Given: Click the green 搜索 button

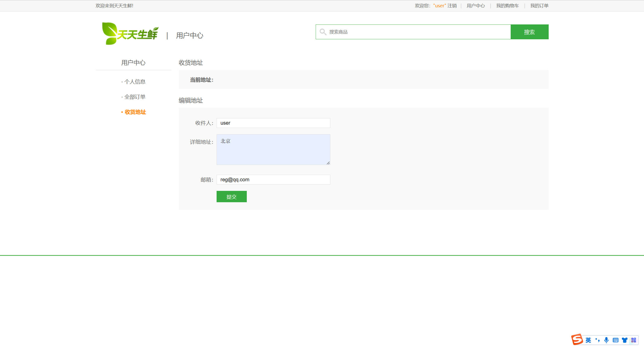Looking at the screenshot, I should click(x=529, y=32).
